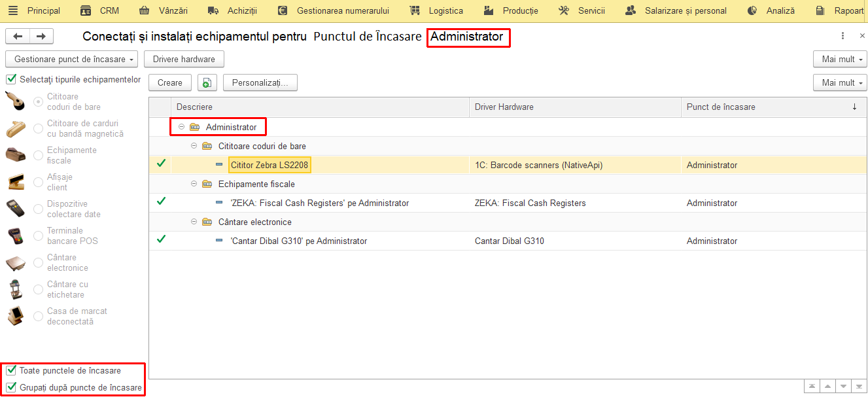
Task: Click the sort arrow in Punct de încasare column
Action: pyautogui.click(x=854, y=107)
